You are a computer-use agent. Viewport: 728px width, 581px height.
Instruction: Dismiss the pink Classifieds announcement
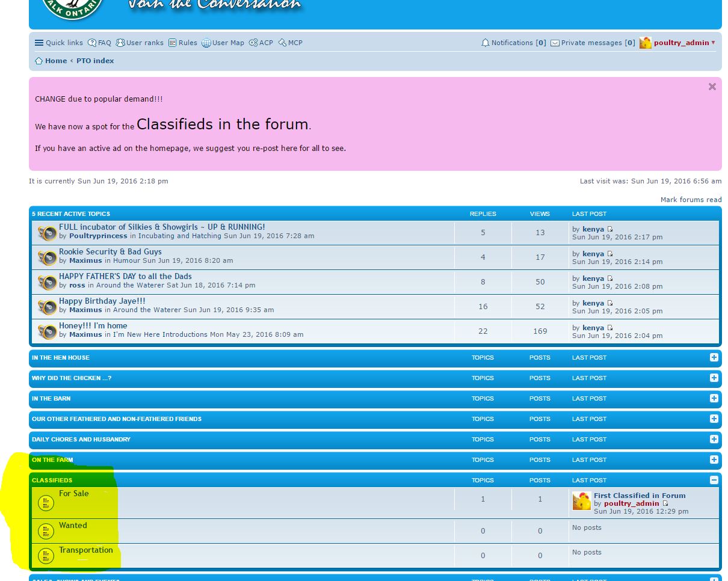tap(712, 87)
